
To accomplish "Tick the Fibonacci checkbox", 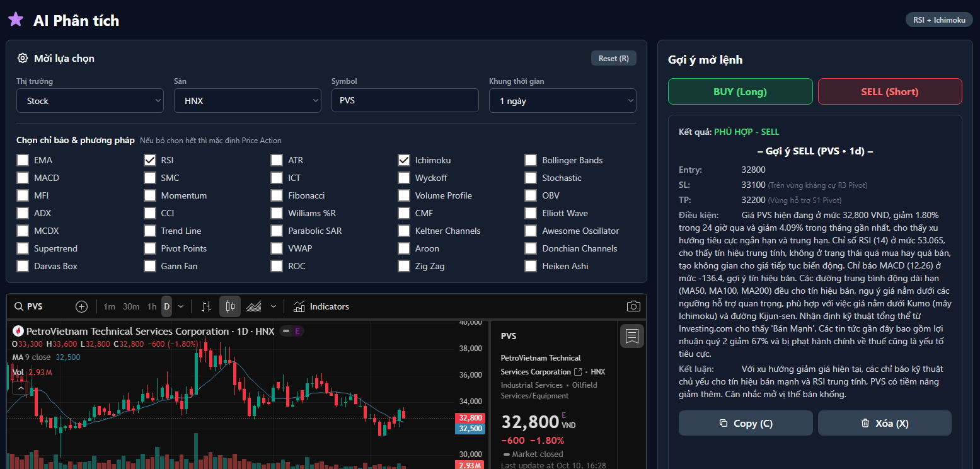I will [277, 195].
